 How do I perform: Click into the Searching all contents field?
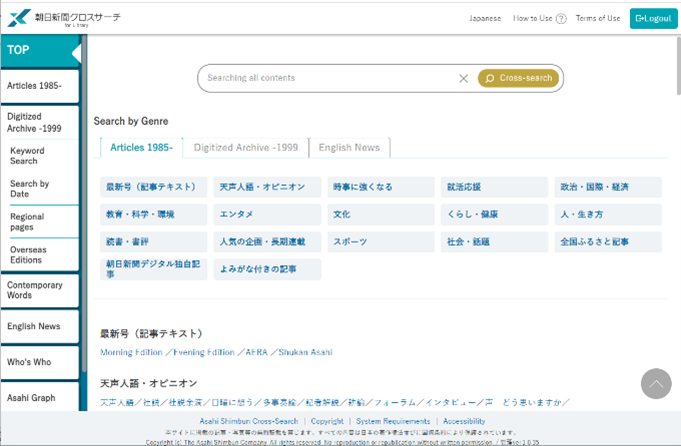coord(330,78)
